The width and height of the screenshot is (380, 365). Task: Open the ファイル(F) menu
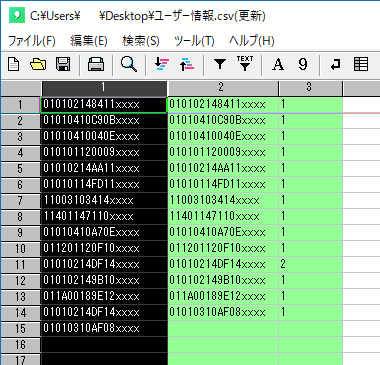32,41
